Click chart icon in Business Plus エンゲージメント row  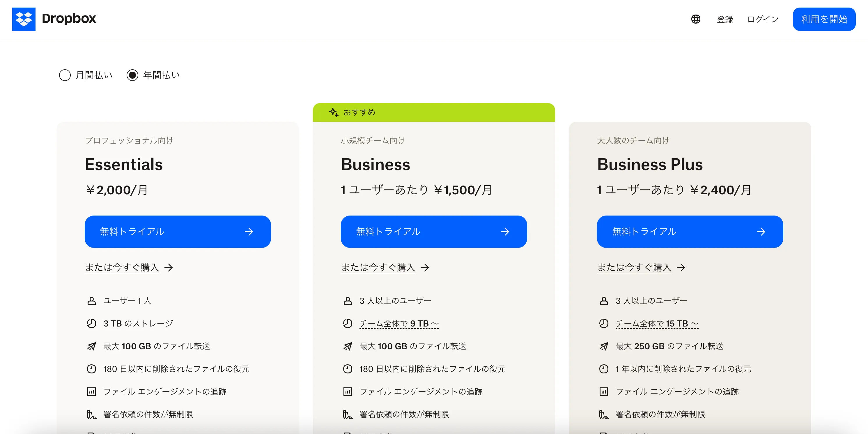tap(603, 391)
